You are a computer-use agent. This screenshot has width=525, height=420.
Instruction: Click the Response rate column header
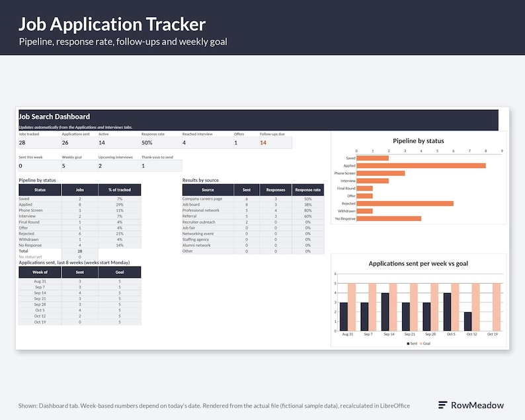[x=307, y=190]
